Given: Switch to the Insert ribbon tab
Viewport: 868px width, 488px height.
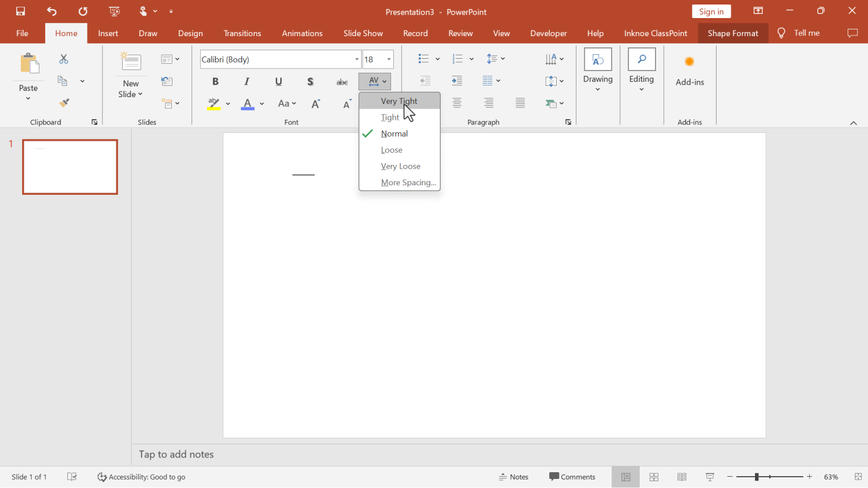Looking at the screenshot, I should (108, 33).
